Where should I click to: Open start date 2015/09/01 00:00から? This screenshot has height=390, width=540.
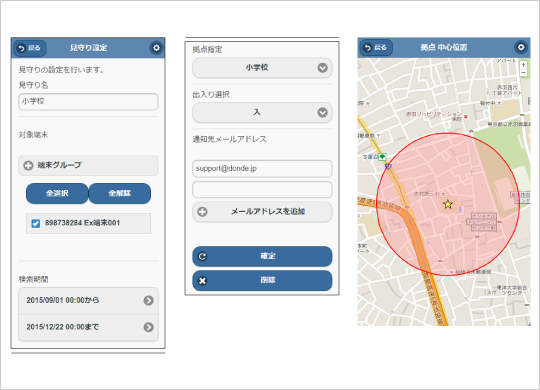point(88,300)
